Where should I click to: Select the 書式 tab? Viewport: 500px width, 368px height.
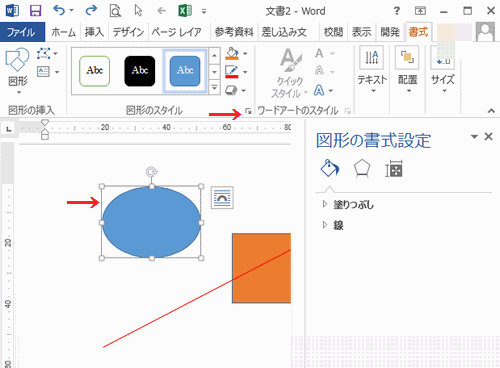tap(418, 32)
